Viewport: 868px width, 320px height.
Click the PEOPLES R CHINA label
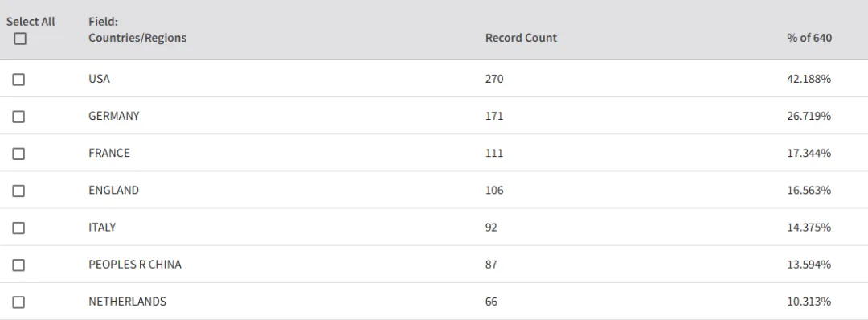135,264
